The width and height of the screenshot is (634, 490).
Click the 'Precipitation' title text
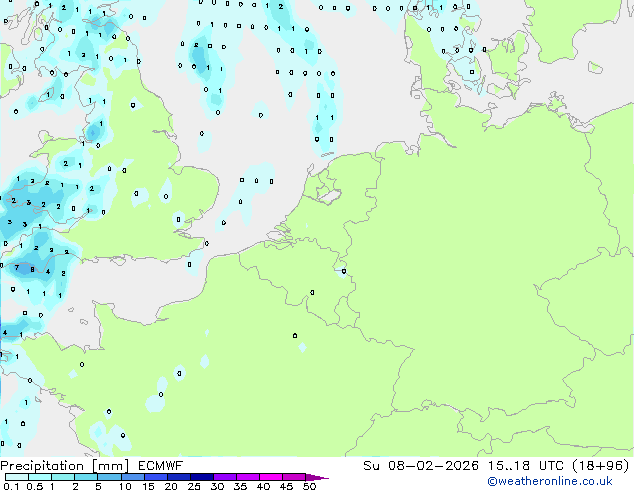42,466
